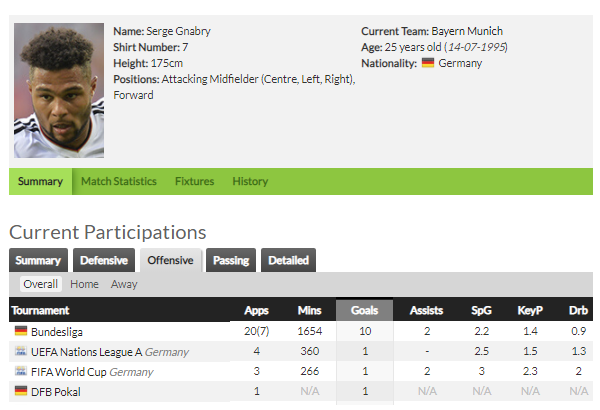Filter the table by Away matches
Viewport: 600px width, 410px height.
[124, 284]
